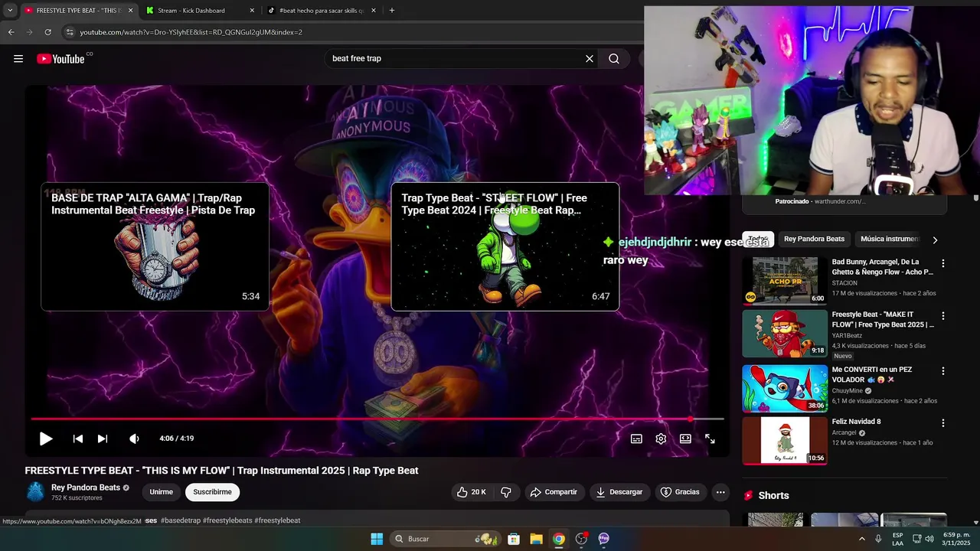This screenshot has height=551, width=980.
Task: Clear the search box text
Action: tap(590, 59)
